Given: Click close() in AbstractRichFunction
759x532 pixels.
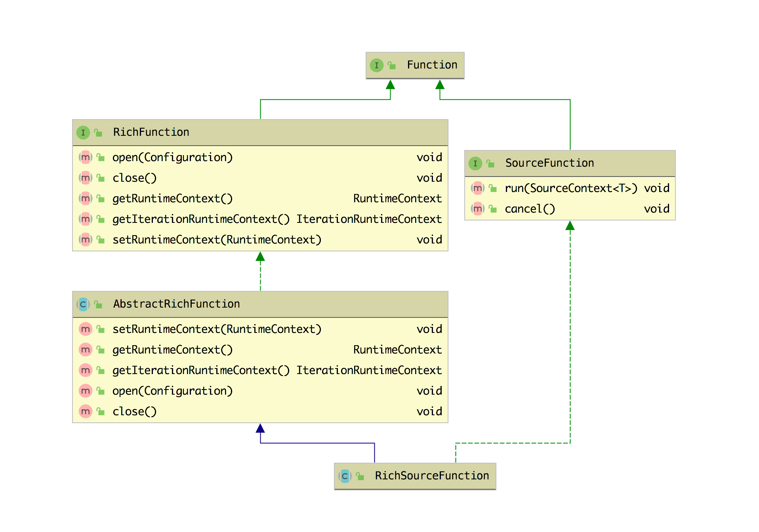Looking at the screenshot, I should [134, 412].
